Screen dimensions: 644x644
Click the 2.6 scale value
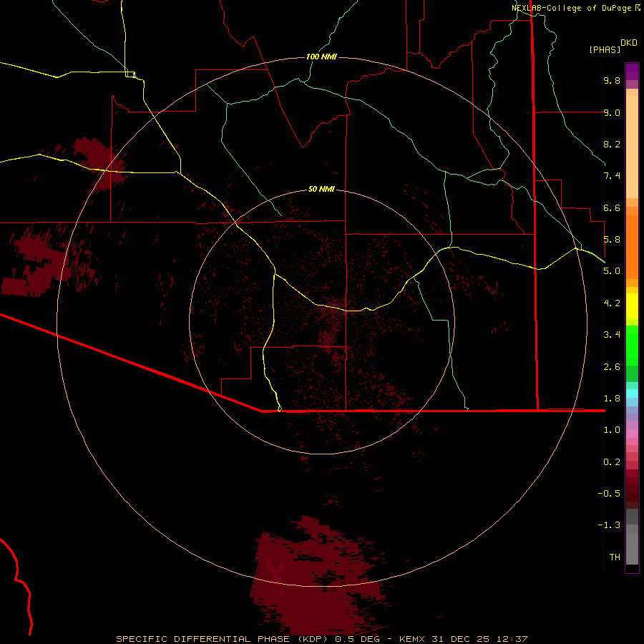[x=612, y=367]
